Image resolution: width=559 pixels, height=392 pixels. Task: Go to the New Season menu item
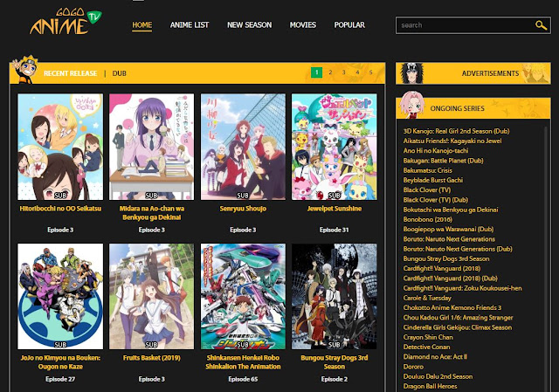tap(249, 25)
